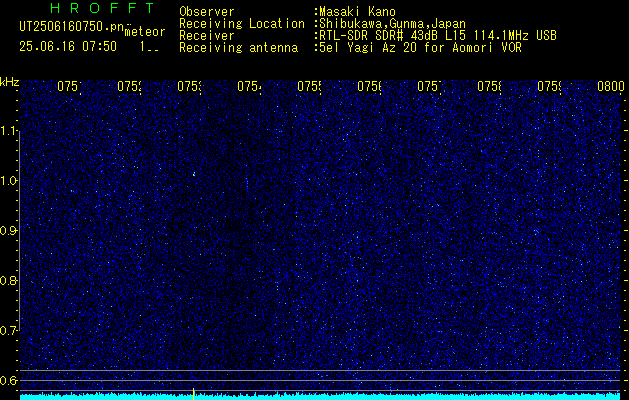Viewport: 629px width, 400px height.
Task: Select the file name UT2506160750.pn
Action: (x=72, y=26)
